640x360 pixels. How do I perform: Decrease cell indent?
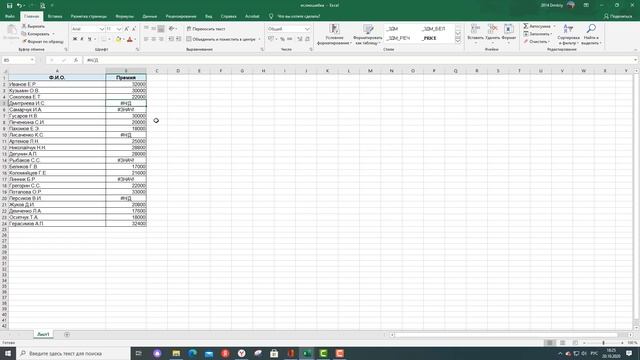[171, 39]
